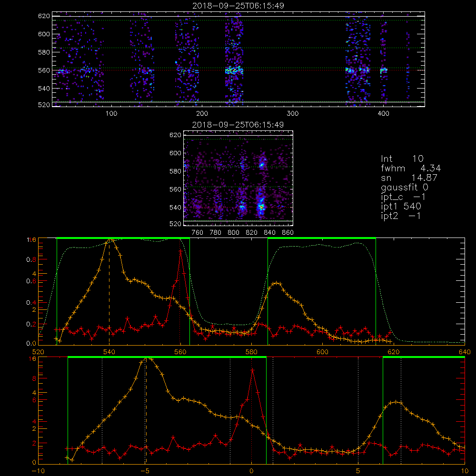This screenshot has height=476, width=476.
Task: Click x-axis label 840 in middle image
Action: [x=269, y=233]
